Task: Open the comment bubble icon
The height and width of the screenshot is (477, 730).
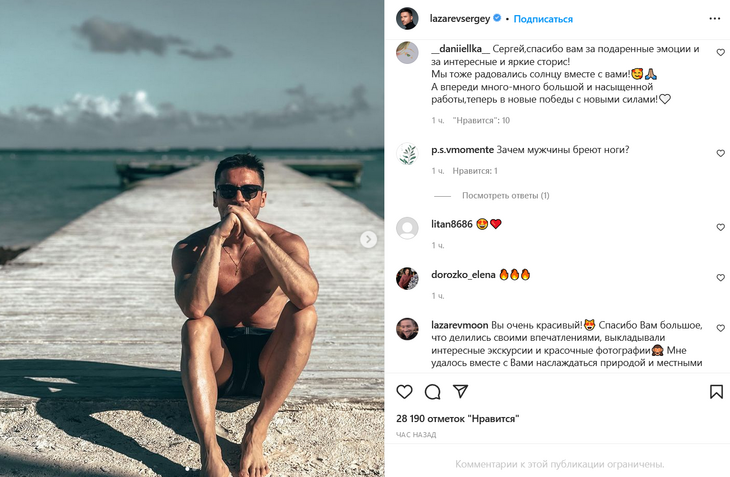Action: (432, 392)
